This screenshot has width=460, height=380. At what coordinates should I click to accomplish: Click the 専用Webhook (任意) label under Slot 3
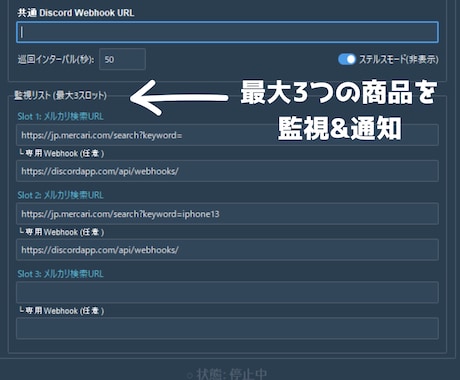(x=62, y=311)
